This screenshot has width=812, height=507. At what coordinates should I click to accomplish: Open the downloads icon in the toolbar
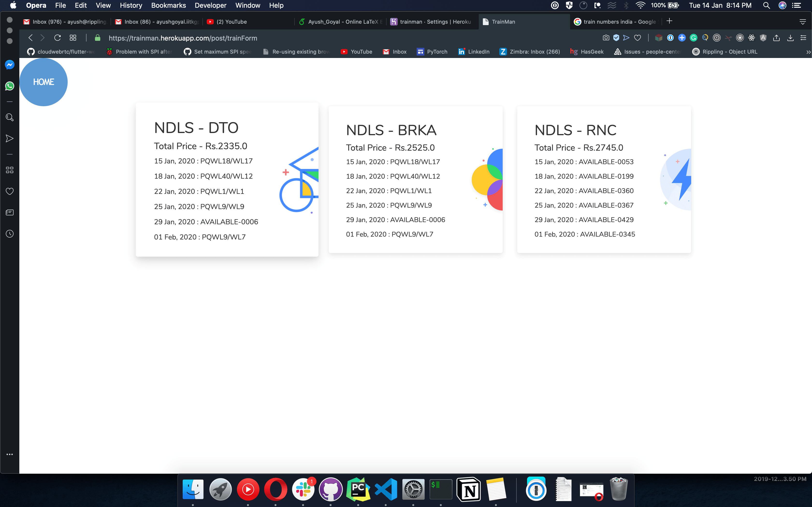(x=790, y=38)
